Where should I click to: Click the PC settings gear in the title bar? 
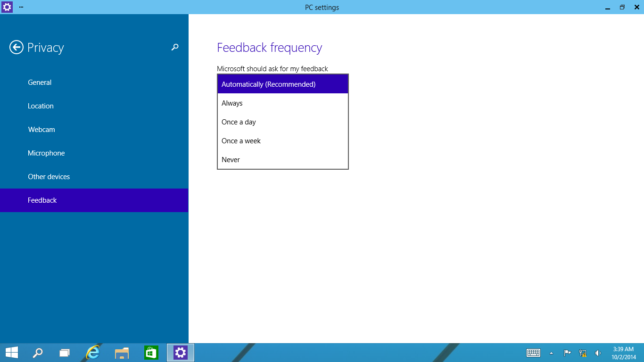[7, 7]
